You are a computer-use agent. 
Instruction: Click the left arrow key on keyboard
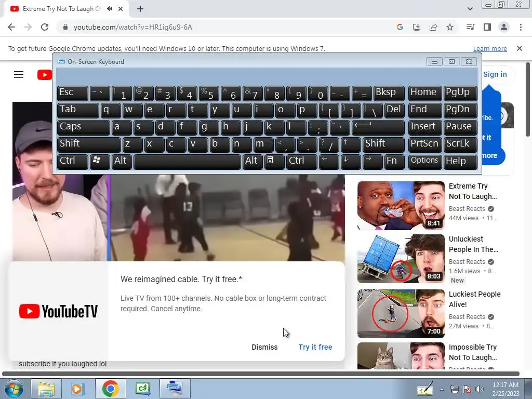329,162
